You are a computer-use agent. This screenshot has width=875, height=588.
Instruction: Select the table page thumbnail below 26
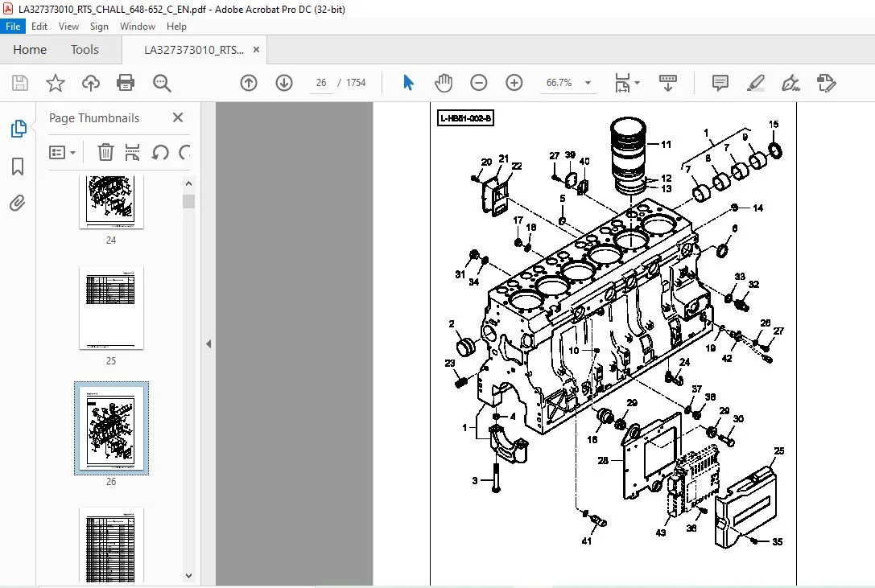click(x=112, y=545)
